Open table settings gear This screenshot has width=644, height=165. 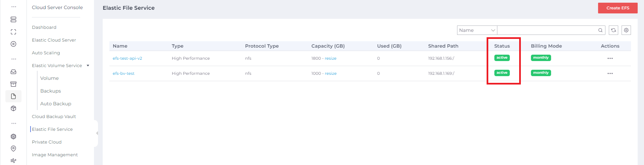(626, 30)
